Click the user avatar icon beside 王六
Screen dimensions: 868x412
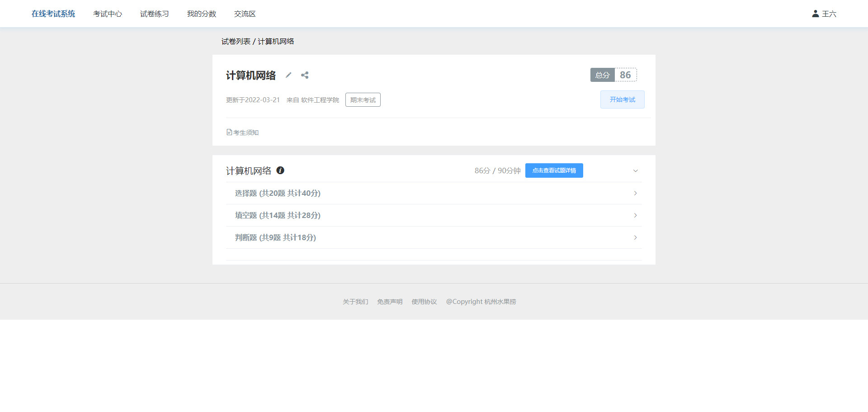(x=816, y=14)
